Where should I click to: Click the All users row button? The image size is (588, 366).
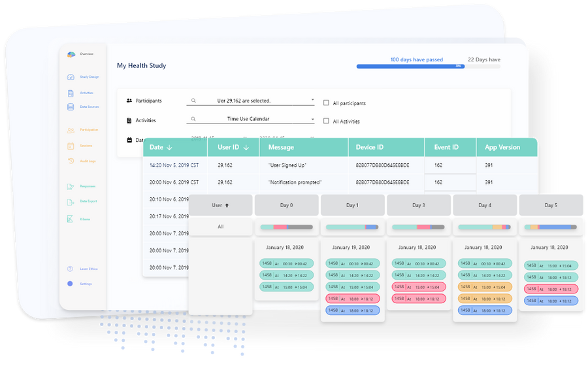click(x=220, y=227)
